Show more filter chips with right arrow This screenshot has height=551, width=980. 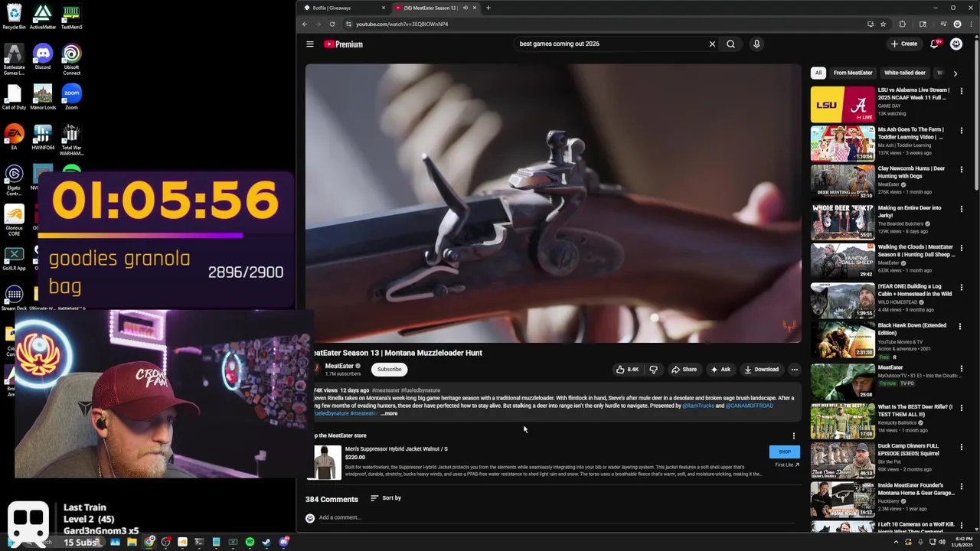(955, 73)
